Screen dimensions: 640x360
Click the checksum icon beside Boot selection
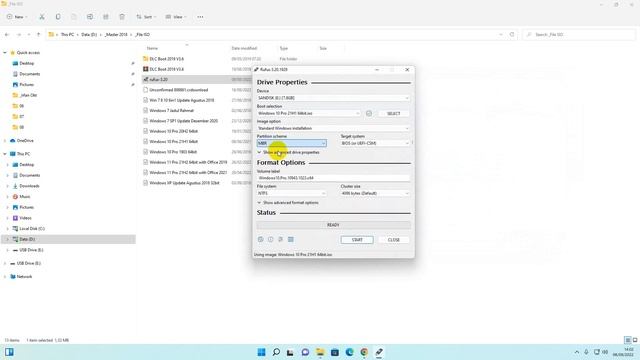[x=369, y=113]
